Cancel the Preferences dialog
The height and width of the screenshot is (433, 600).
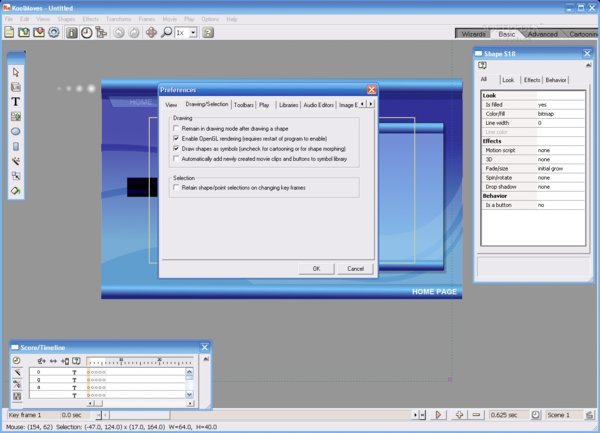(x=354, y=268)
